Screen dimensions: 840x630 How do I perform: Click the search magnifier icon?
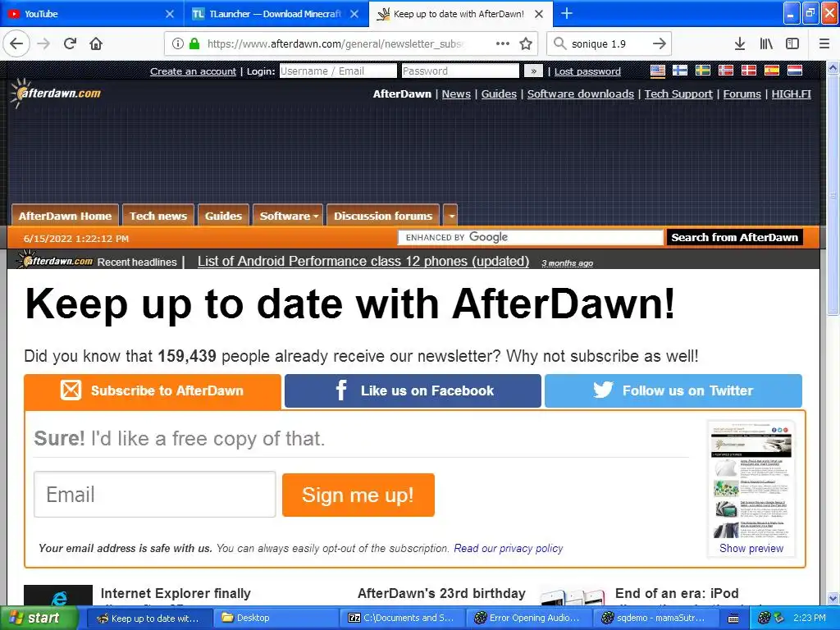click(559, 43)
